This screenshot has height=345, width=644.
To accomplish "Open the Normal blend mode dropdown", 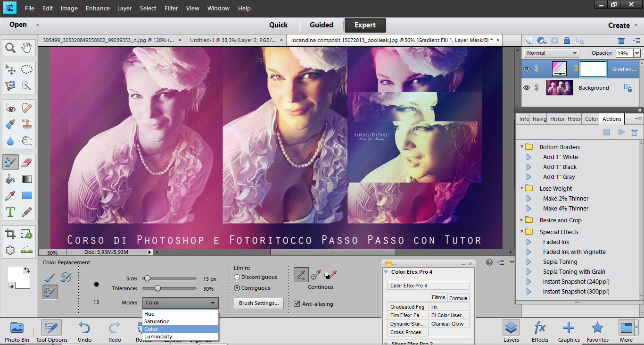I will tap(551, 53).
